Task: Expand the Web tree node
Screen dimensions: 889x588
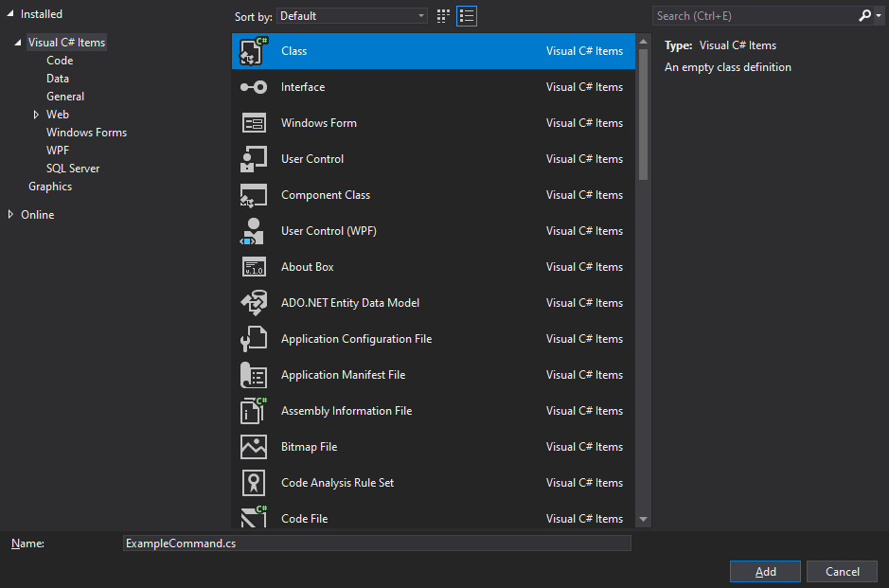Action: pos(36,115)
